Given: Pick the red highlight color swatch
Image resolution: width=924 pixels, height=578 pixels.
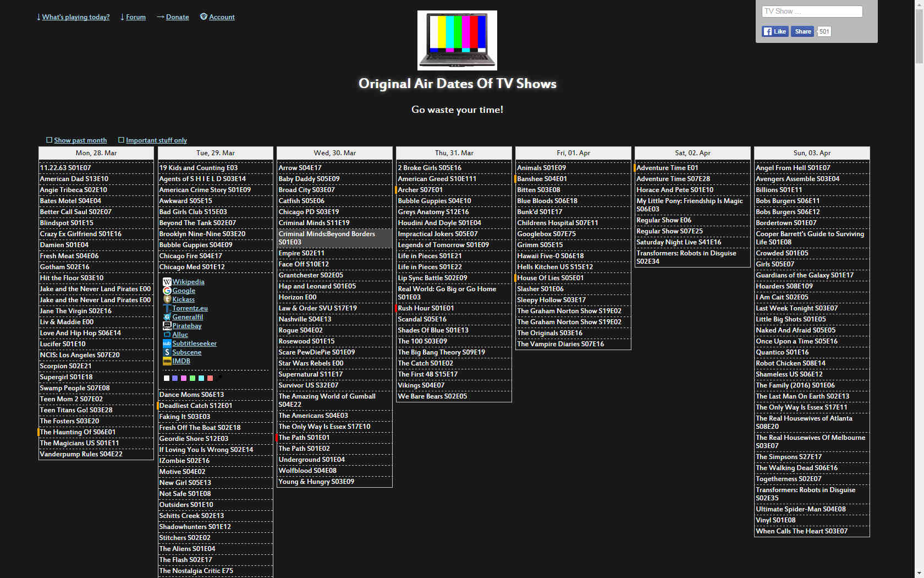Looking at the screenshot, I should pos(210,378).
